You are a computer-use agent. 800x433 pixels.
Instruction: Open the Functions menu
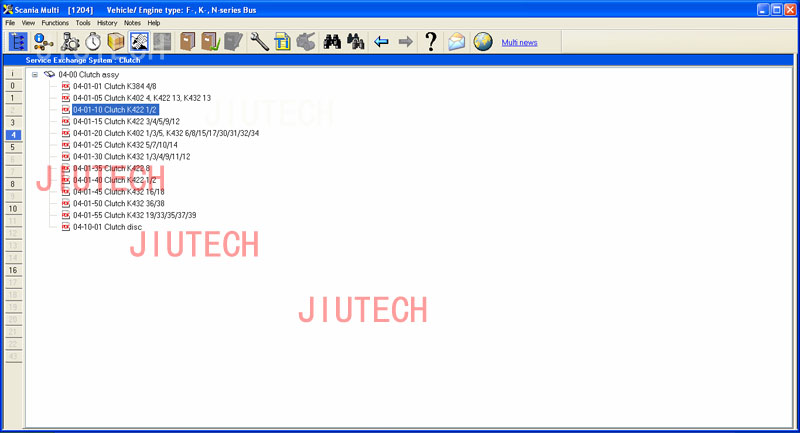click(x=55, y=23)
